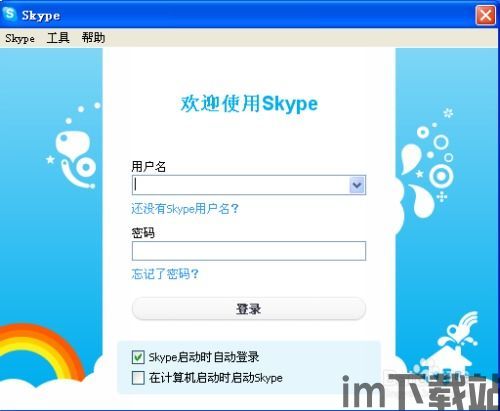Screen dimensions: 500x411
Task: Open the Skype menu
Action: tap(20, 38)
